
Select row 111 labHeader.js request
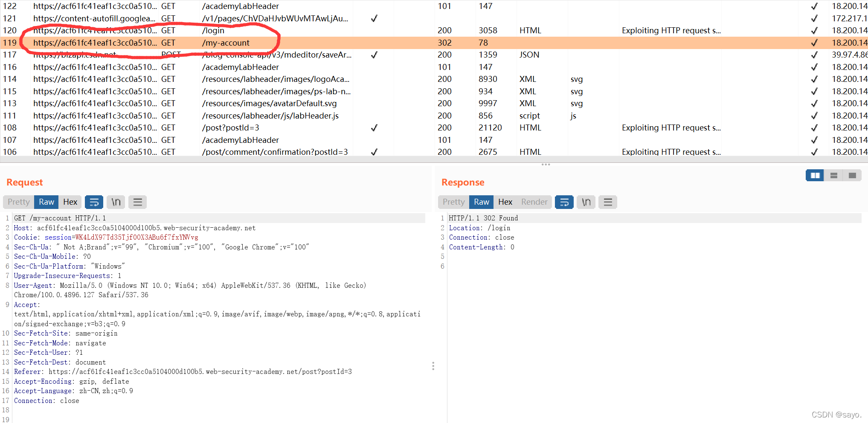point(434,116)
